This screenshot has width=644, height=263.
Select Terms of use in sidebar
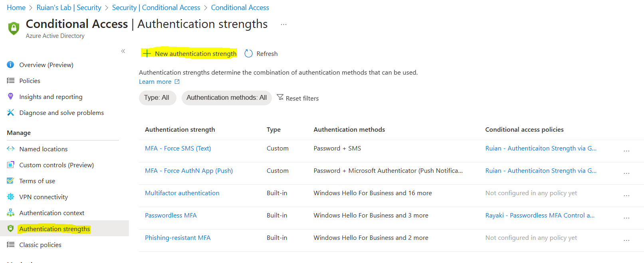37,181
